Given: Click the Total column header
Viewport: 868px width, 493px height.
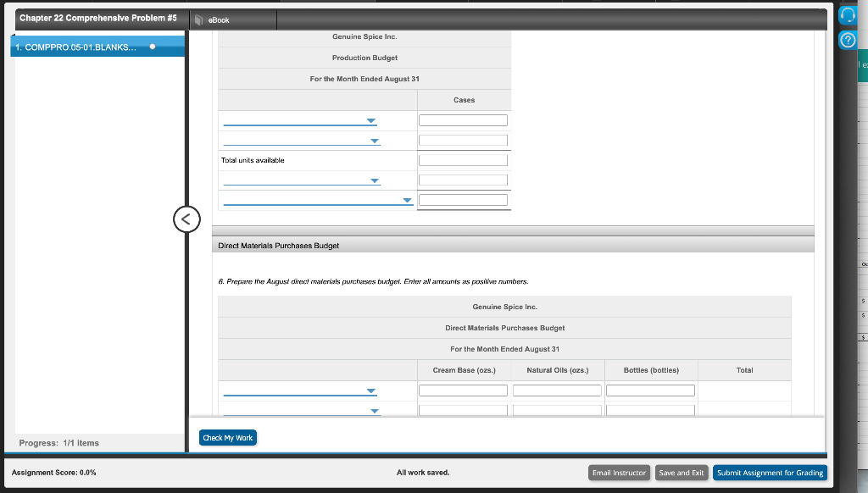Looking at the screenshot, I should tap(744, 370).
